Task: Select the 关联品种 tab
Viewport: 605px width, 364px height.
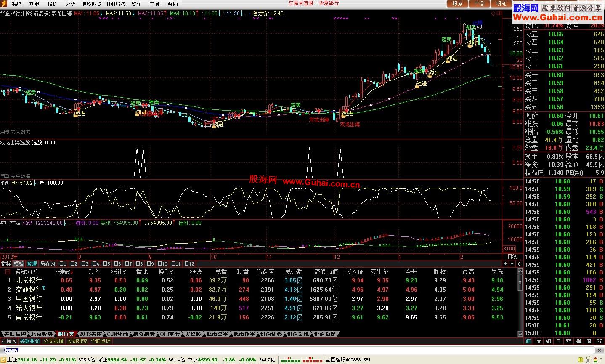Action: point(14,334)
